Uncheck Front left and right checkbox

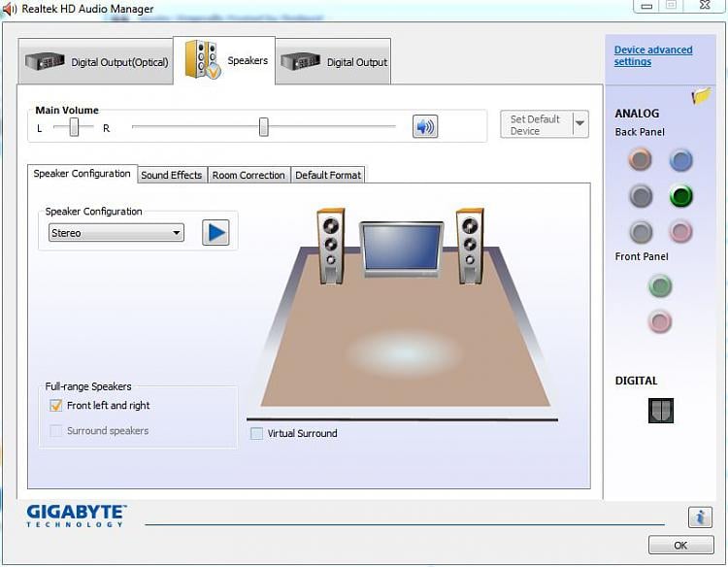55,405
